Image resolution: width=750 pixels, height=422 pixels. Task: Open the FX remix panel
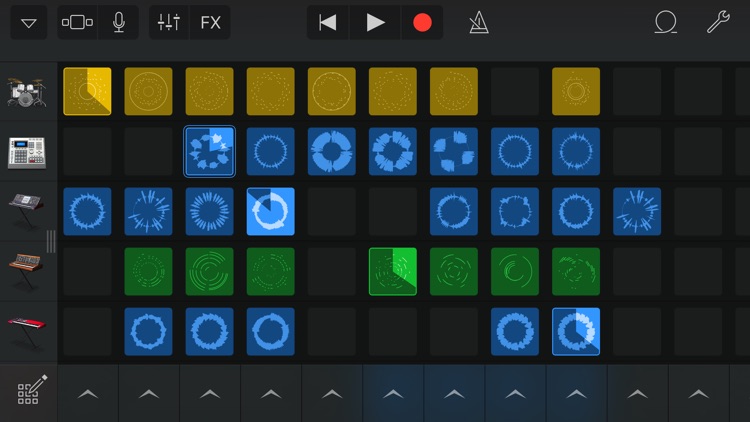pyautogui.click(x=210, y=22)
